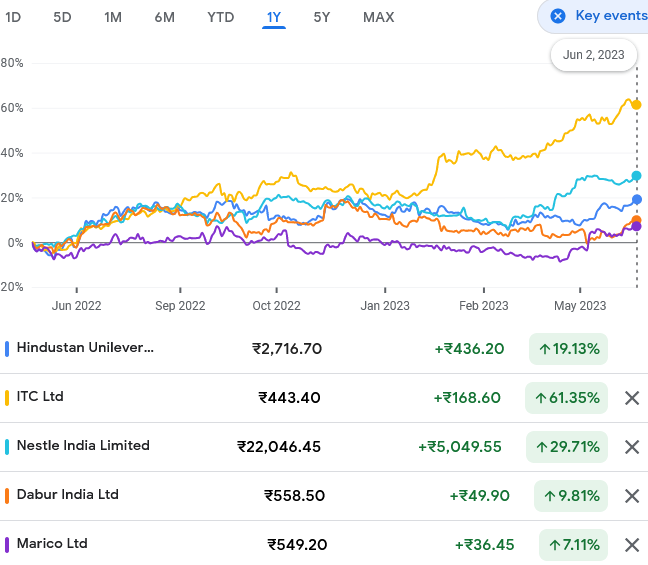This screenshot has width=648, height=565.
Task: Click the +₹168.60 change value
Action: pos(467,398)
